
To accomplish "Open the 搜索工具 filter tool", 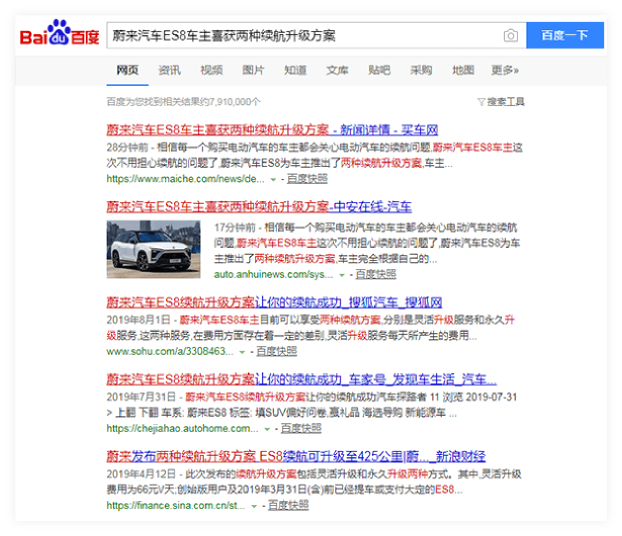I will (x=501, y=102).
